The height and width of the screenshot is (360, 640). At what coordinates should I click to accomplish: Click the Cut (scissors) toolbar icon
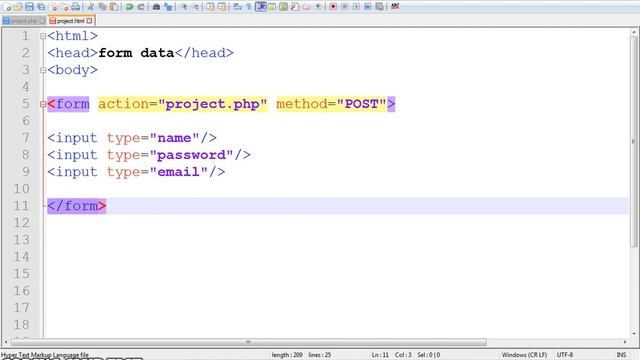point(91,7)
